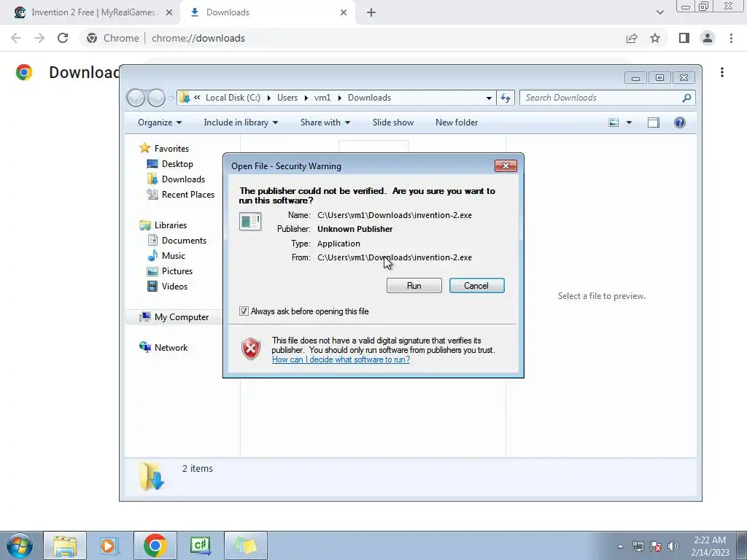747x560 pixels.
Task: Open a new Chrome tab with plus
Action: (371, 12)
